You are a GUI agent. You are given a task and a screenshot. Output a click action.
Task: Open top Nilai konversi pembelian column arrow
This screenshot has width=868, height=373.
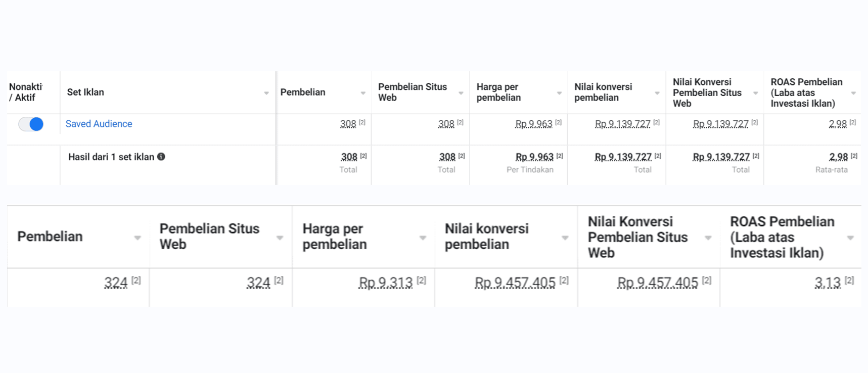pyautogui.click(x=657, y=93)
